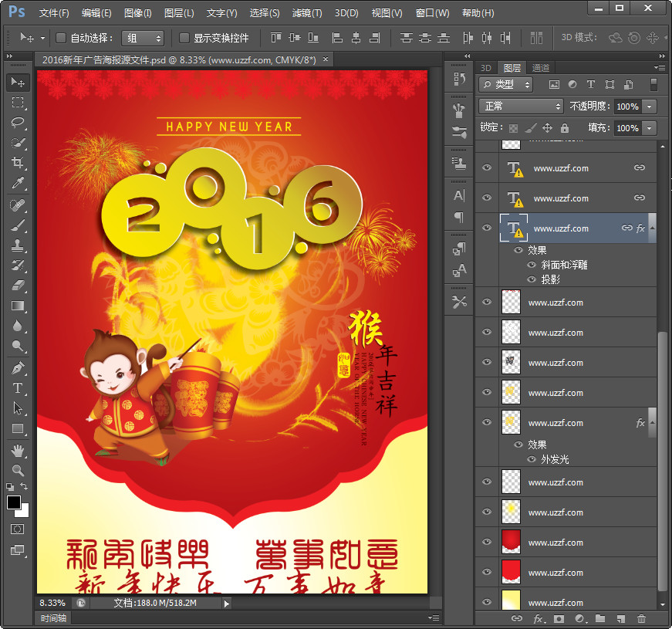Switch to the 通道 panel tab

540,68
